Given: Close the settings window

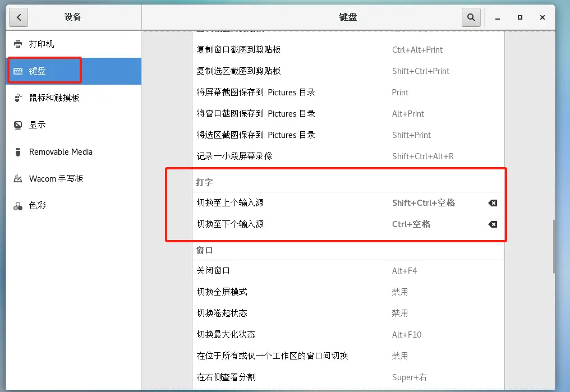Looking at the screenshot, I should click(543, 17).
